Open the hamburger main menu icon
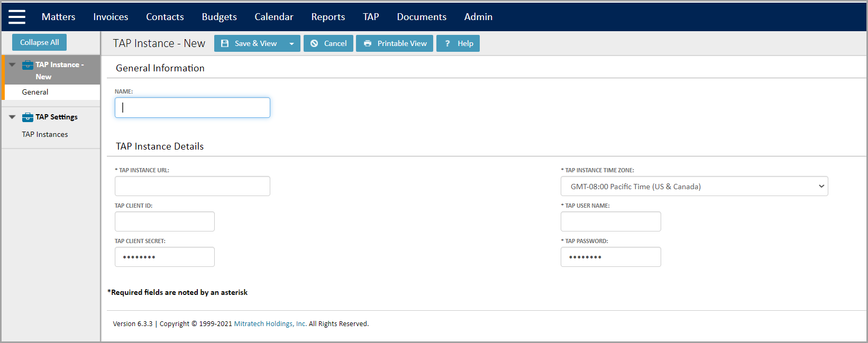This screenshot has height=343, width=868. (x=17, y=17)
